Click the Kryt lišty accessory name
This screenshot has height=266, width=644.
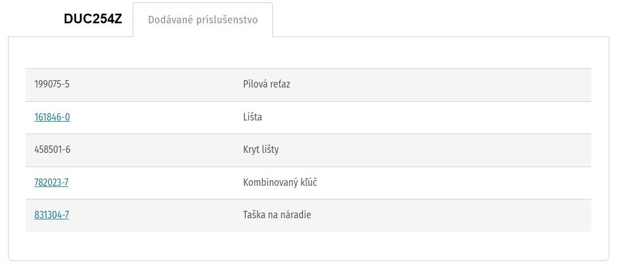pyautogui.click(x=261, y=150)
